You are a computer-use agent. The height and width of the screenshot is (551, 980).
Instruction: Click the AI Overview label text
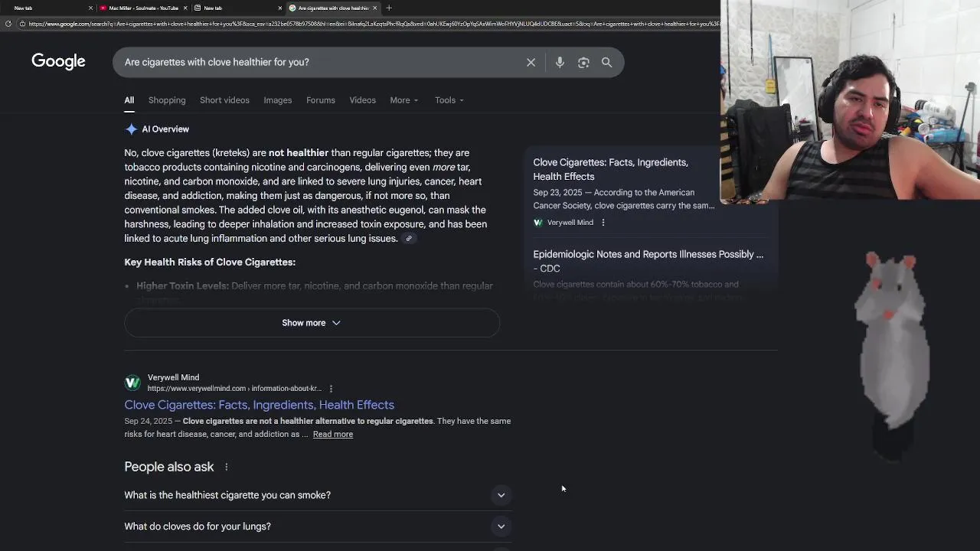click(x=165, y=129)
